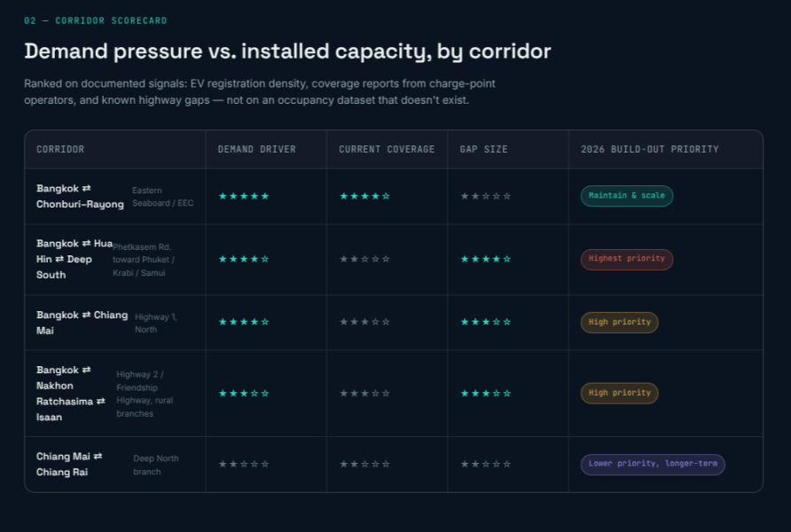Click the Demand Driver column header
The height and width of the screenshot is (532, 791).
257,149
